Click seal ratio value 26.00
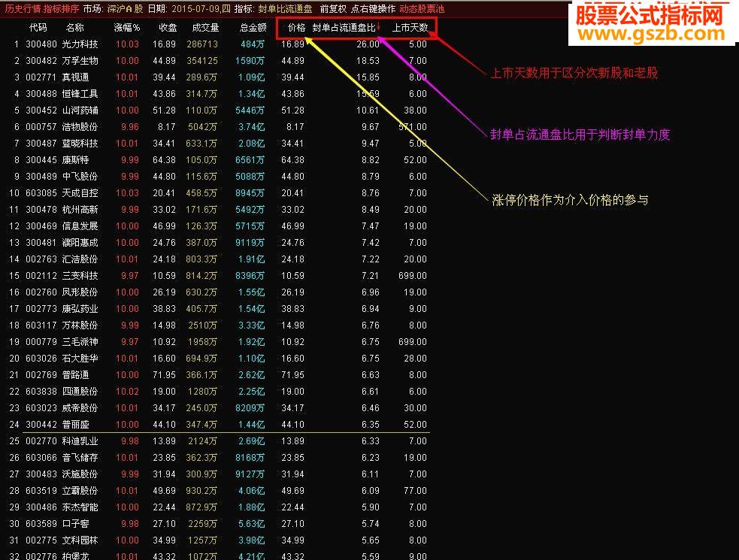The width and height of the screenshot is (739, 560). [x=368, y=44]
